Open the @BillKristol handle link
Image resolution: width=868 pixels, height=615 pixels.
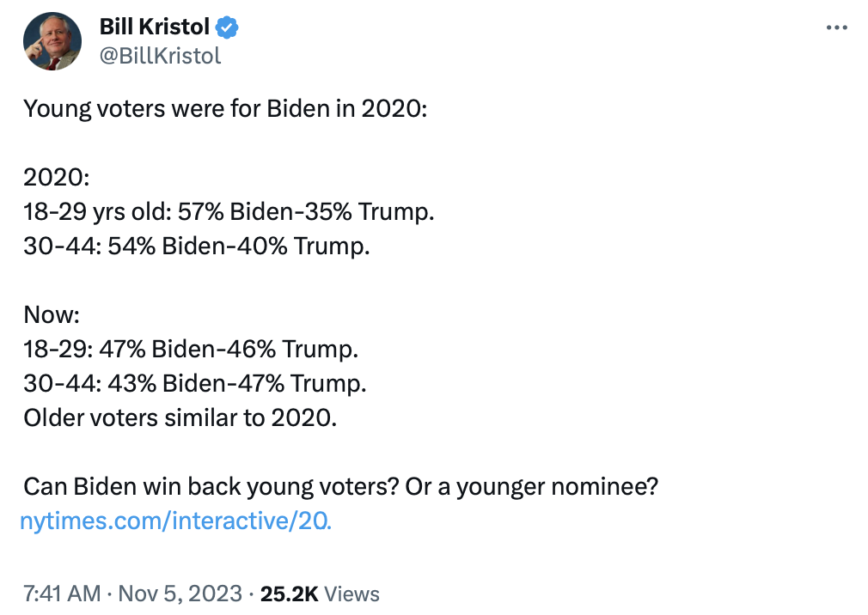click(160, 55)
